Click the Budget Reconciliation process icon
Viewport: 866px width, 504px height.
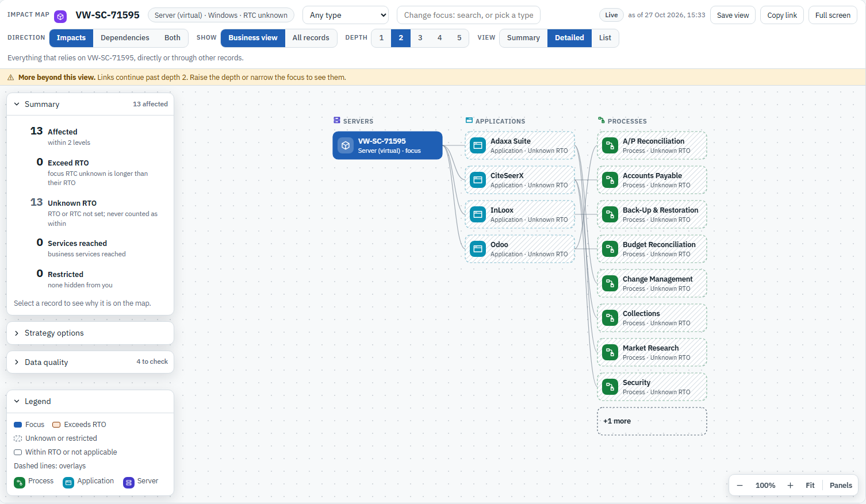pos(610,249)
